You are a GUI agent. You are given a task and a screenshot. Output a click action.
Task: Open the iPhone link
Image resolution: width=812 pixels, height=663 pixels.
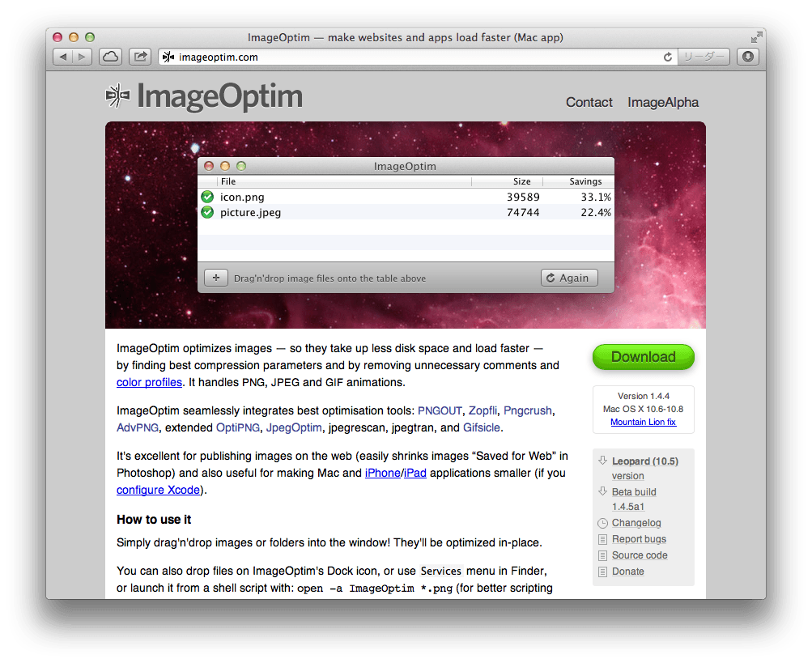[x=383, y=473]
